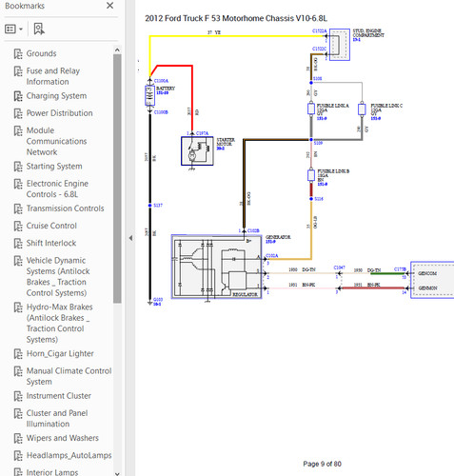Click the Headlamps_AutoLamps bookmark icon

coord(18,456)
